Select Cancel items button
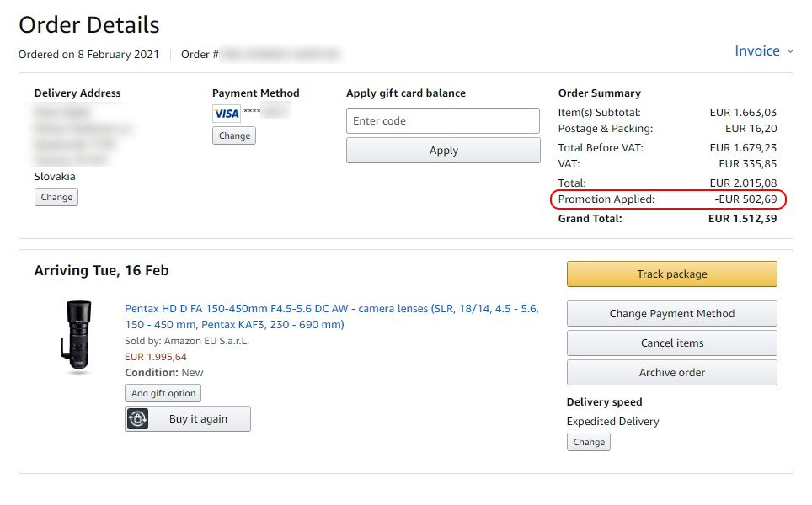Image resolution: width=812 pixels, height=505 pixels. tap(671, 343)
